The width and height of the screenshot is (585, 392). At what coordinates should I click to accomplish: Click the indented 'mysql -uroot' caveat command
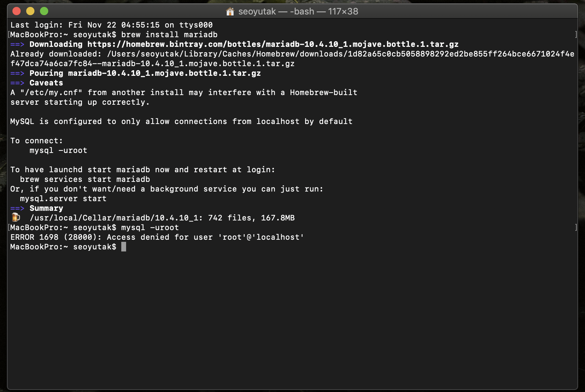point(59,151)
